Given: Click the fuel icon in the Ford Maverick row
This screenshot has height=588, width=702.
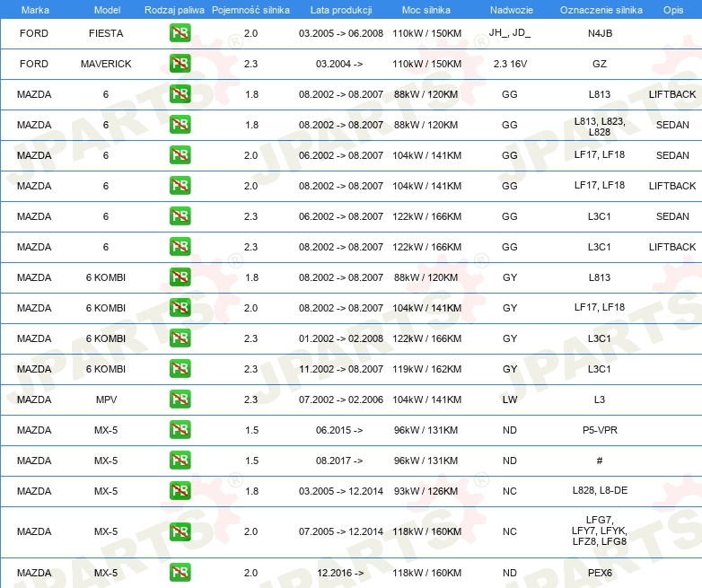Looking at the screenshot, I should (180, 64).
